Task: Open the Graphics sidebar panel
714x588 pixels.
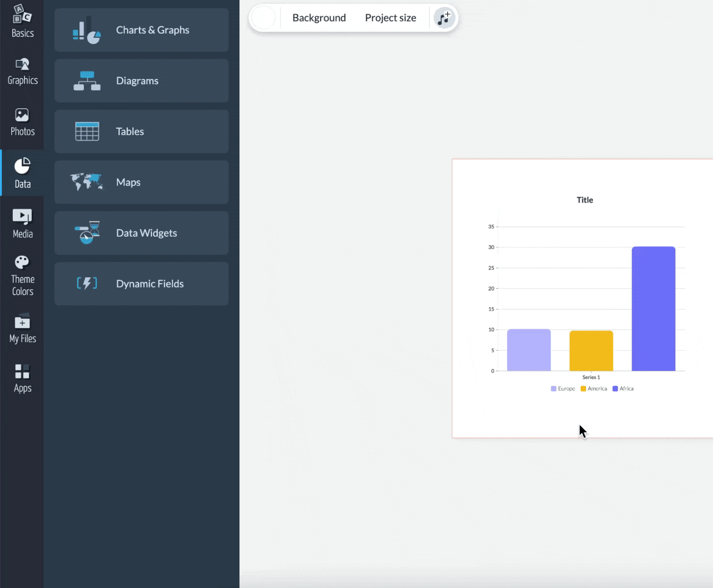Action: tap(22, 72)
